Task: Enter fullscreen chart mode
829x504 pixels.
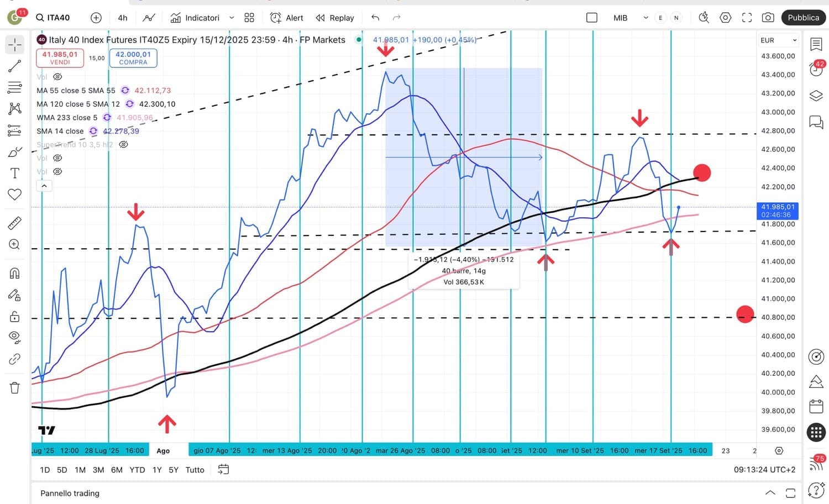Action: [x=747, y=18]
